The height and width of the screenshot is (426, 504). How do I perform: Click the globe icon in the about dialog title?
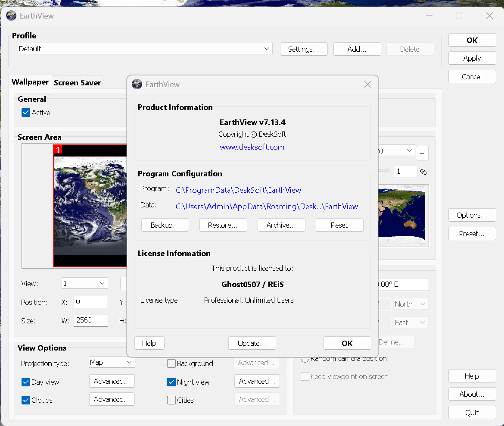pos(137,85)
